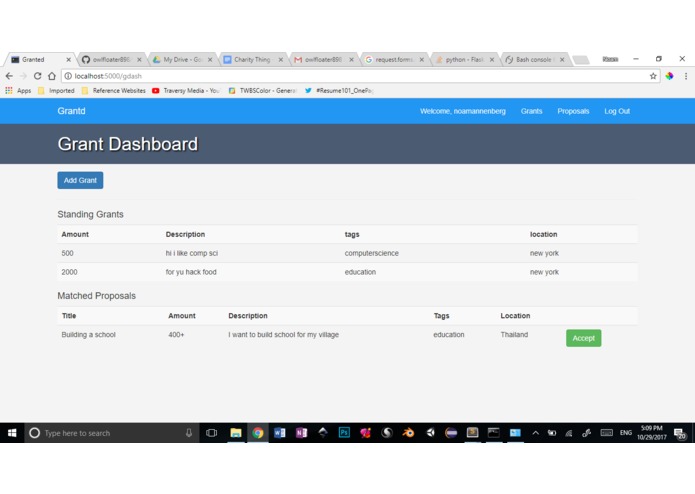View site info icon in address bar

[x=68, y=76]
